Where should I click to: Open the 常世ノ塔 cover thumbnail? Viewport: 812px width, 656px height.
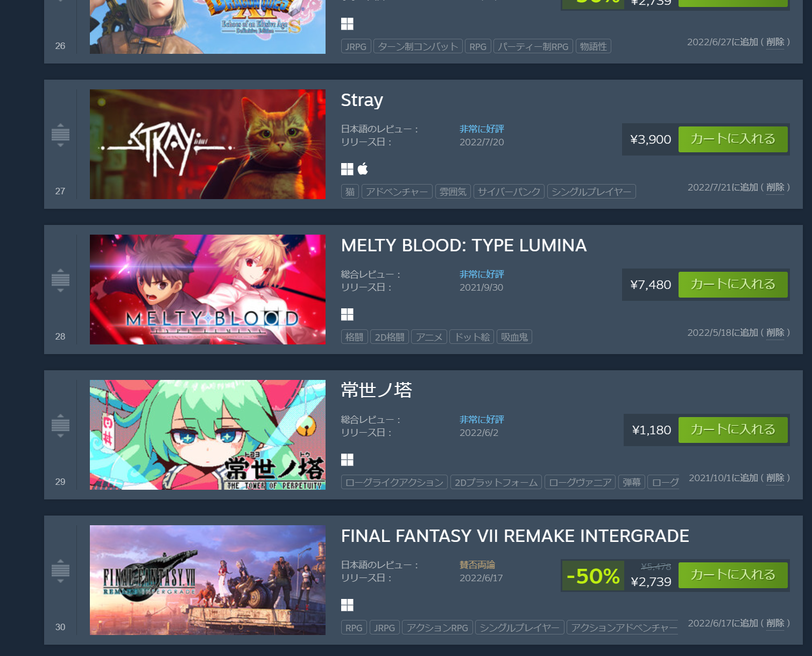(x=208, y=435)
